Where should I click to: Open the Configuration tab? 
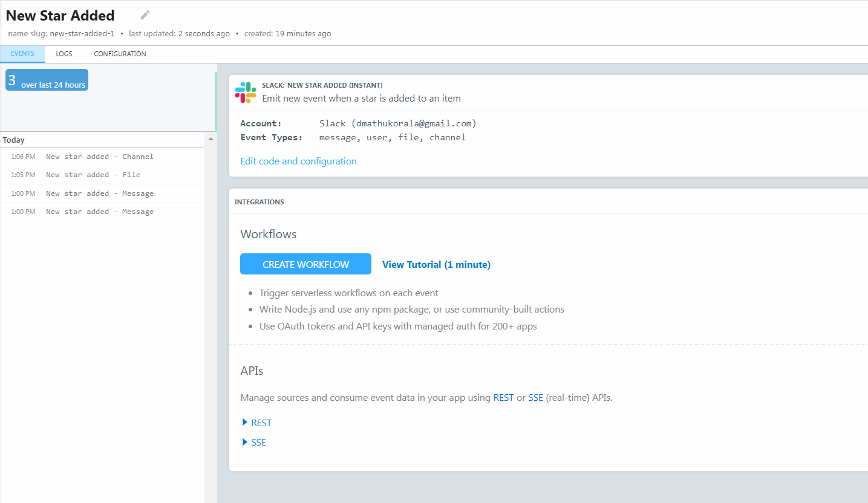120,54
